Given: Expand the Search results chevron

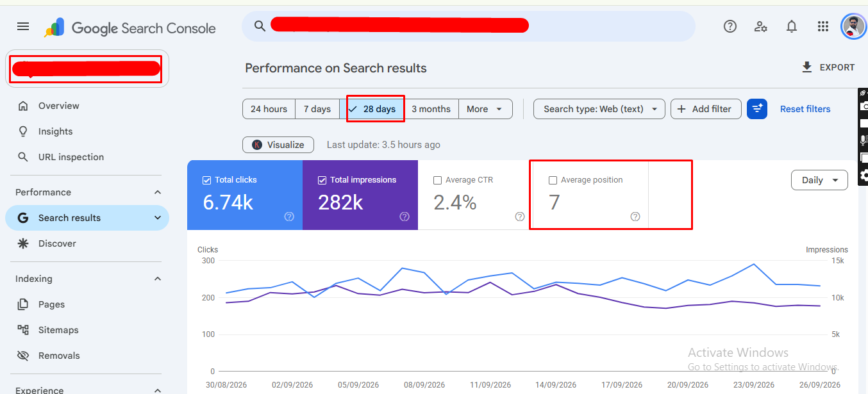Looking at the screenshot, I should [158, 218].
